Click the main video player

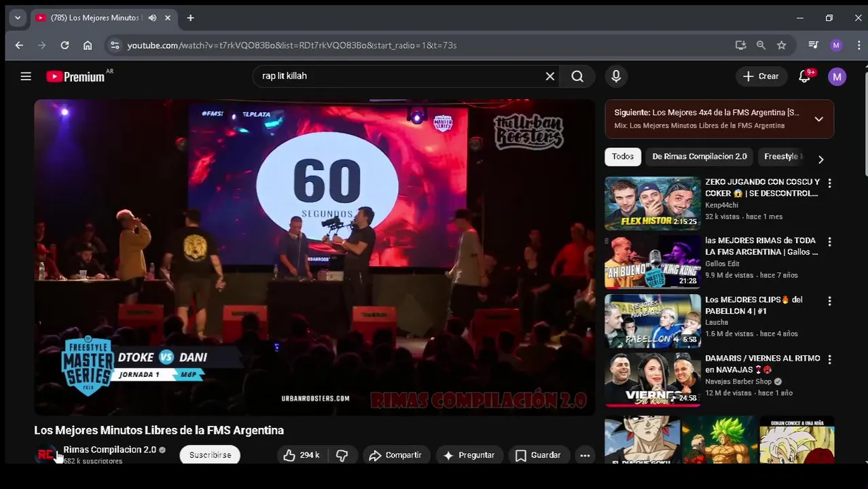(x=314, y=257)
